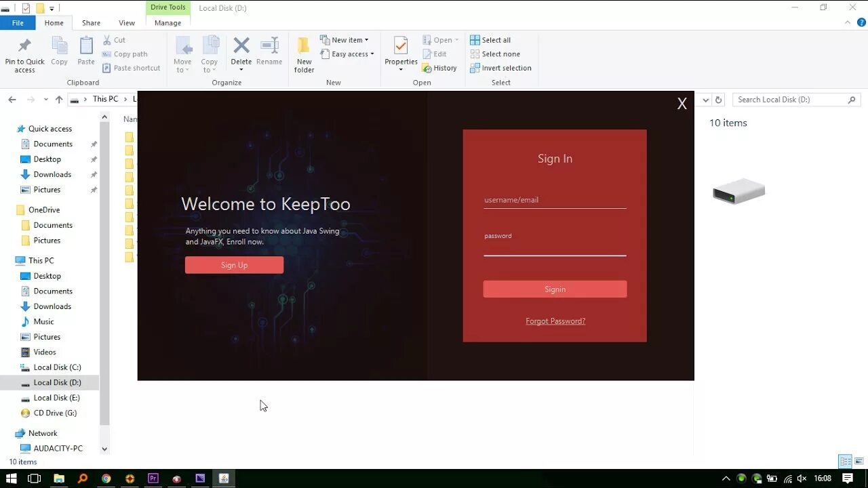Open address bar history dropdown

(x=706, y=100)
